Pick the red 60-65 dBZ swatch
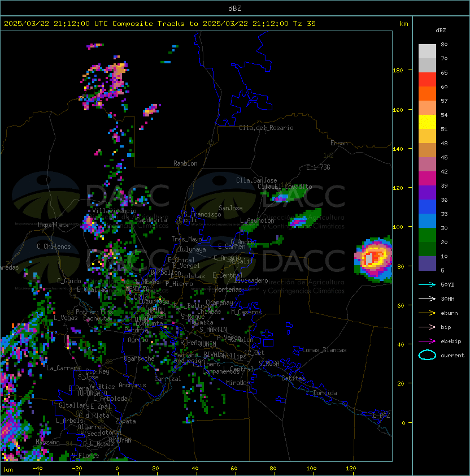This screenshot has height=476, width=470. point(427,80)
